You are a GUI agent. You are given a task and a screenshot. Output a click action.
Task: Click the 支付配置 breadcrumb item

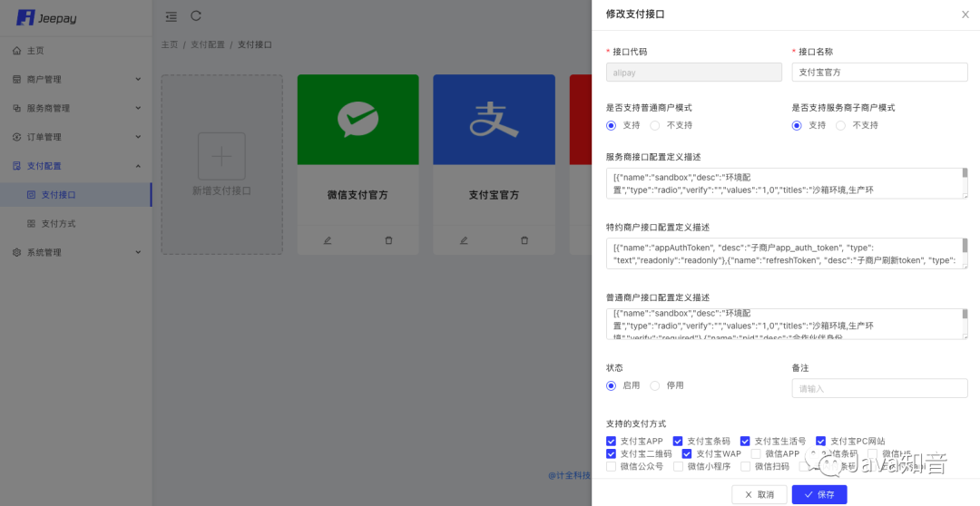tap(208, 45)
